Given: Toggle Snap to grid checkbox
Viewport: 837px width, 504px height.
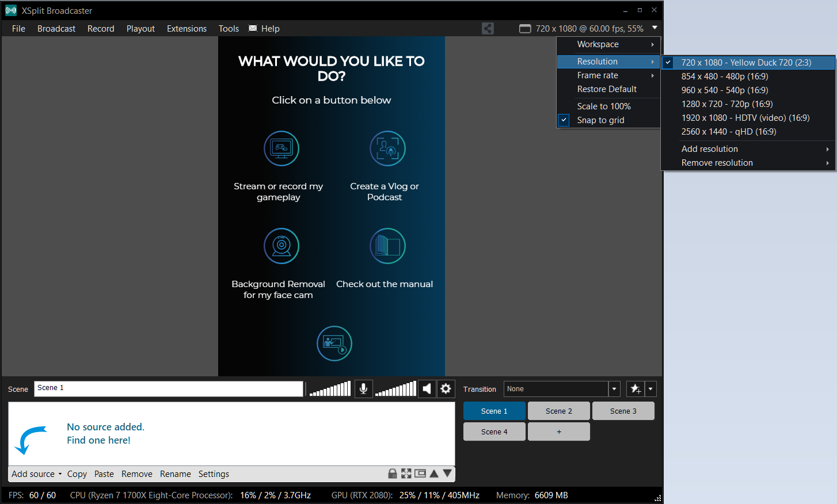Looking at the screenshot, I should coord(564,120).
